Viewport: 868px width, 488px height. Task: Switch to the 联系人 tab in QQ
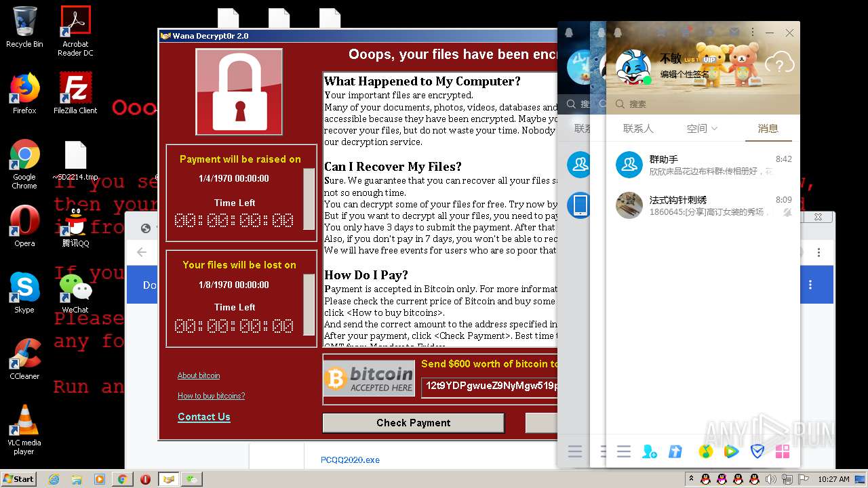point(638,128)
